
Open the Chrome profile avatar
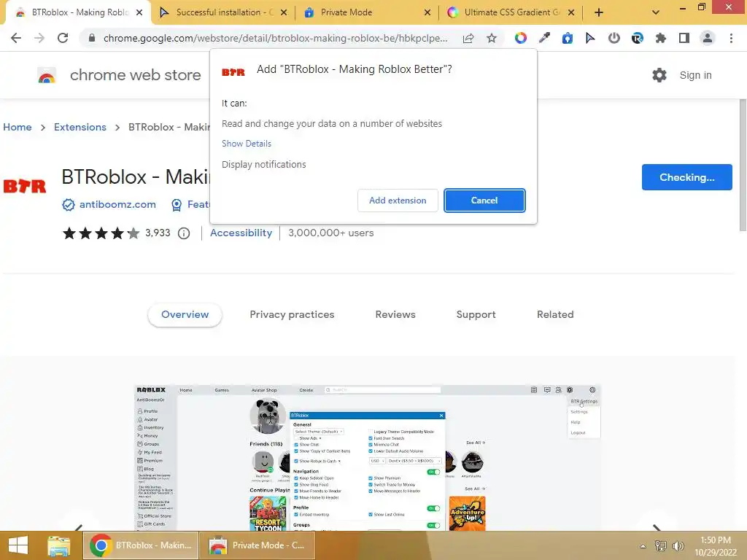(x=708, y=38)
